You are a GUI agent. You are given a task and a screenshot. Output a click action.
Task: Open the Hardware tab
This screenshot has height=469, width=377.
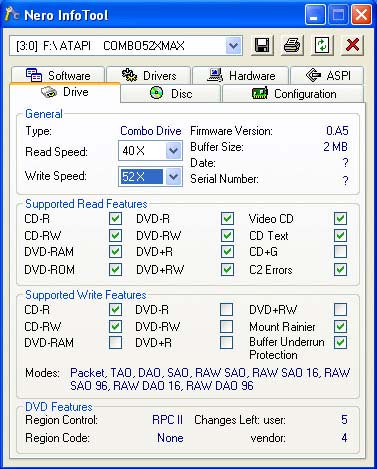click(241, 75)
